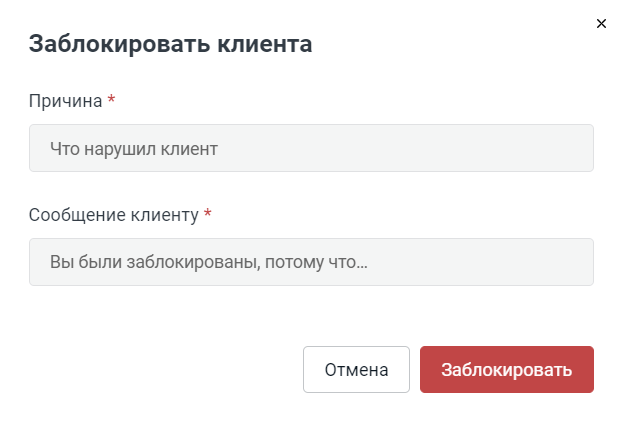Screen dimensions: 621x421
Task: Click the Сообщение клиенту field label
Action: [114, 215]
